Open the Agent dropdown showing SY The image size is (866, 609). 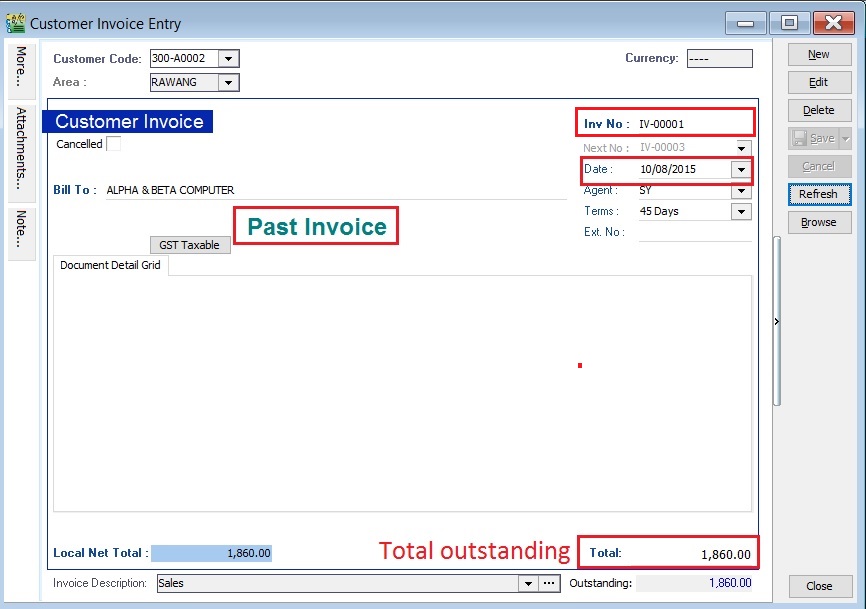(x=740, y=190)
